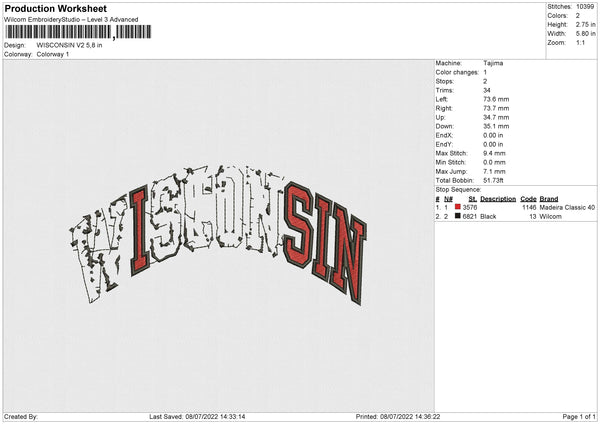600x424 pixels.
Task: Click the 'Stitches:' label
Action: [559, 7]
